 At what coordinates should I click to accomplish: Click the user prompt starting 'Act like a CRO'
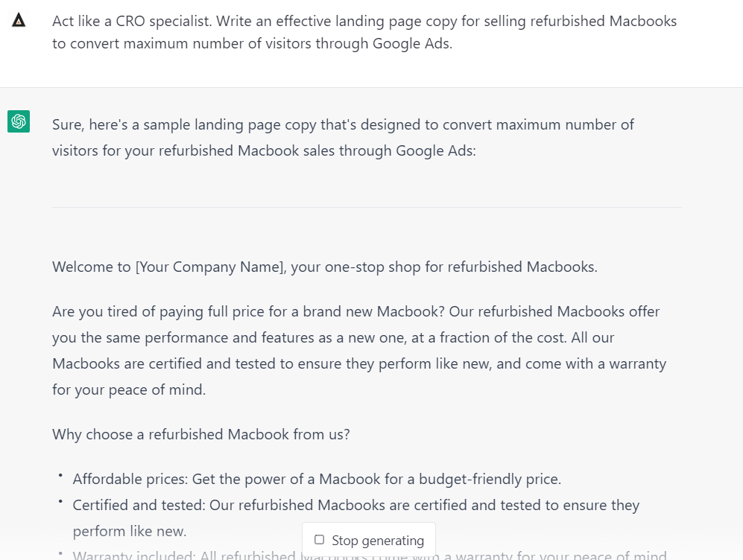coord(364,32)
